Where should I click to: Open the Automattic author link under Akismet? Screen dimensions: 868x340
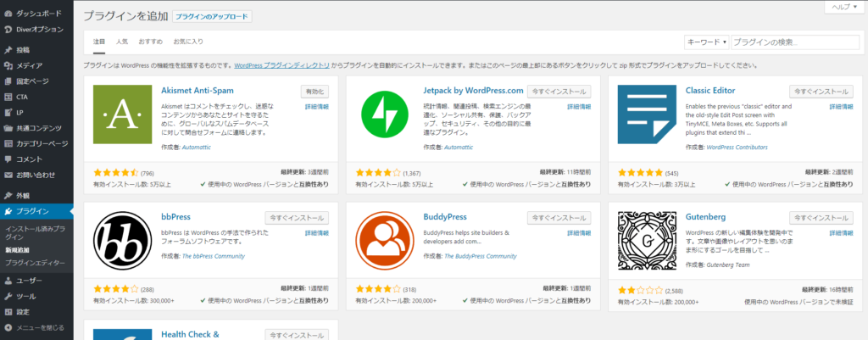pyautogui.click(x=197, y=148)
